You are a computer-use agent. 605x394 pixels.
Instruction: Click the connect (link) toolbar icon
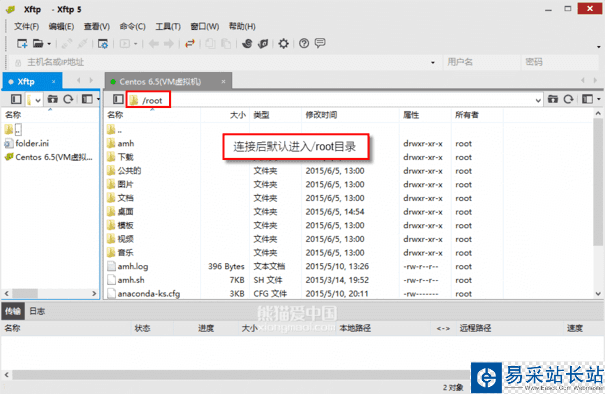click(x=67, y=44)
